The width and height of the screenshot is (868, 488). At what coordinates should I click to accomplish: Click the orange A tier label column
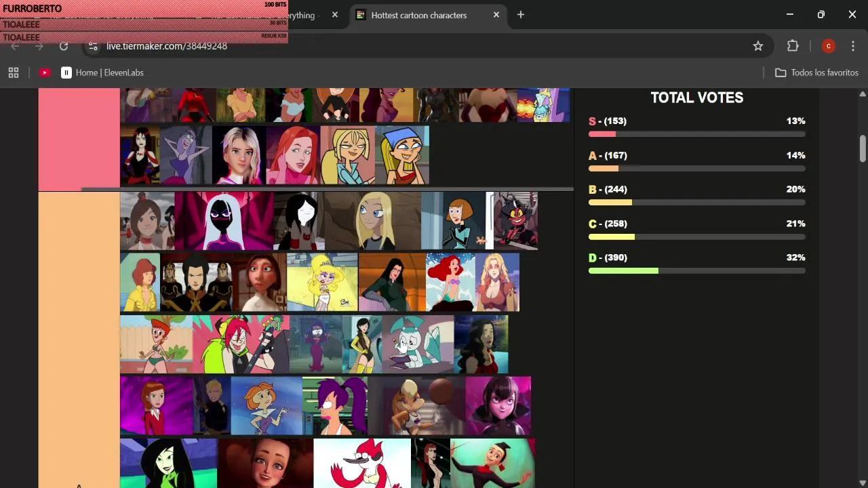[79, 340]
